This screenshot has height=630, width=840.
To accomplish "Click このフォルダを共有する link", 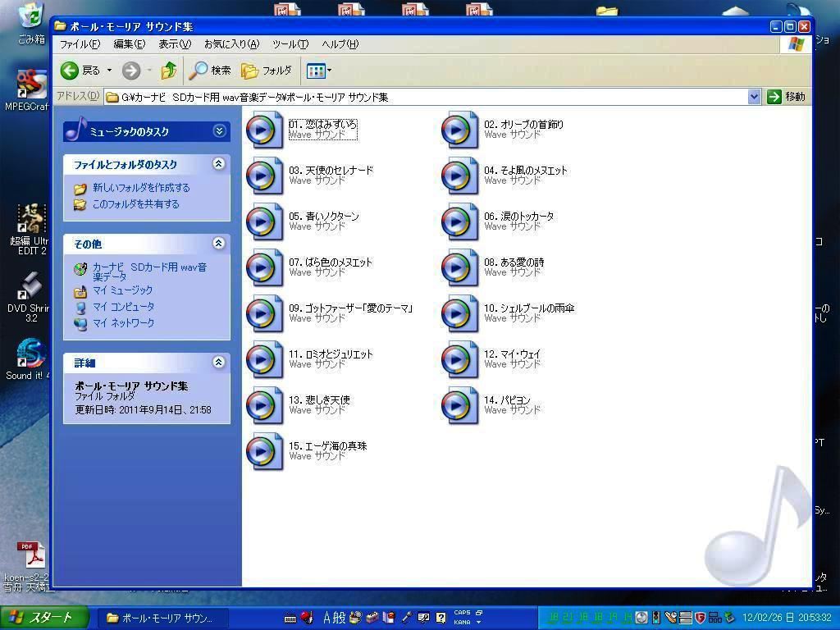I will (135, 204).
